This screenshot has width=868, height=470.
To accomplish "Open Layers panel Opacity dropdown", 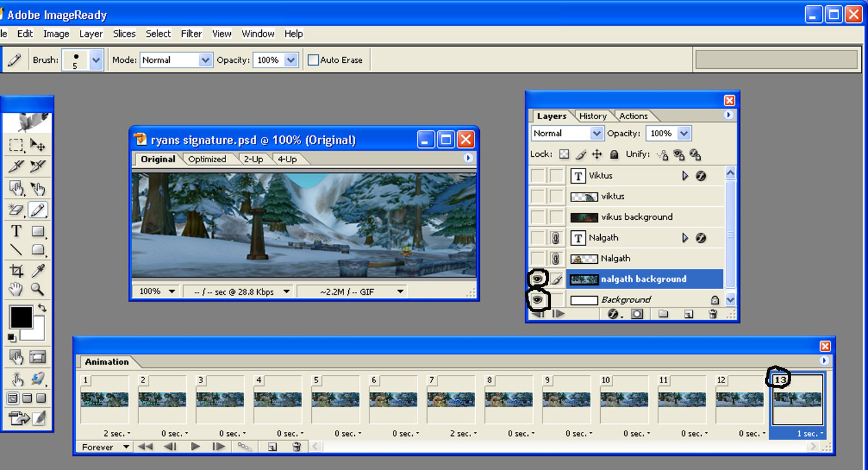I will (684, 133).
